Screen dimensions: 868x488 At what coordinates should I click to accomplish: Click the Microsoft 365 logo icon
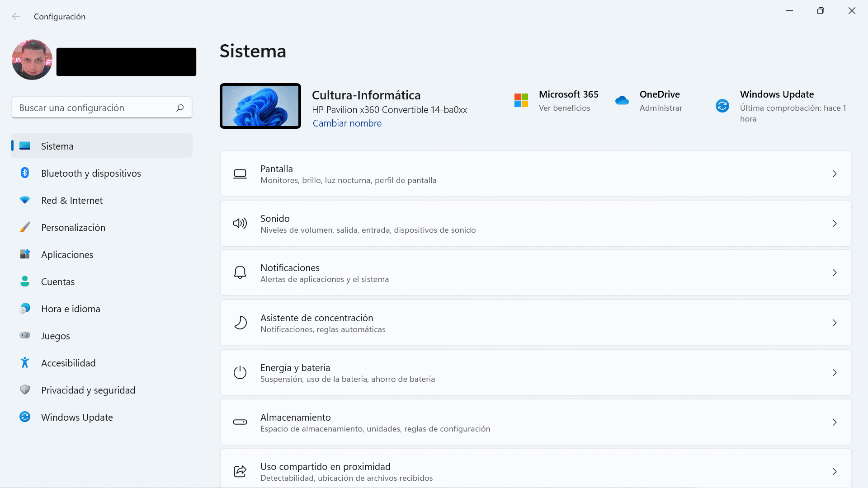521,100
